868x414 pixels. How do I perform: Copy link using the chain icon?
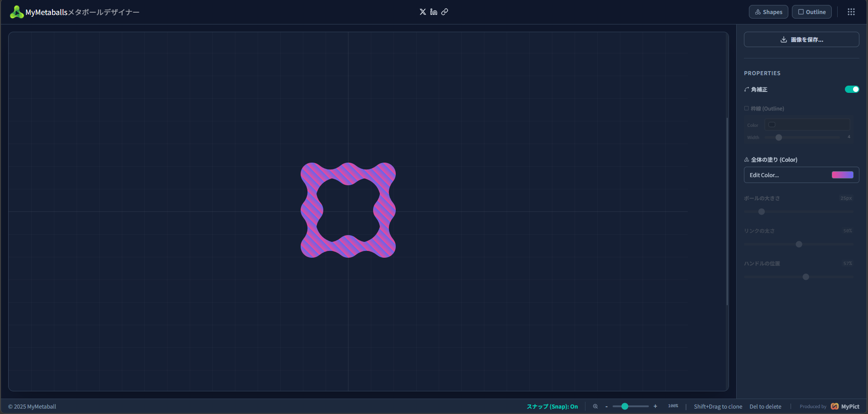(x=445, y=12)
